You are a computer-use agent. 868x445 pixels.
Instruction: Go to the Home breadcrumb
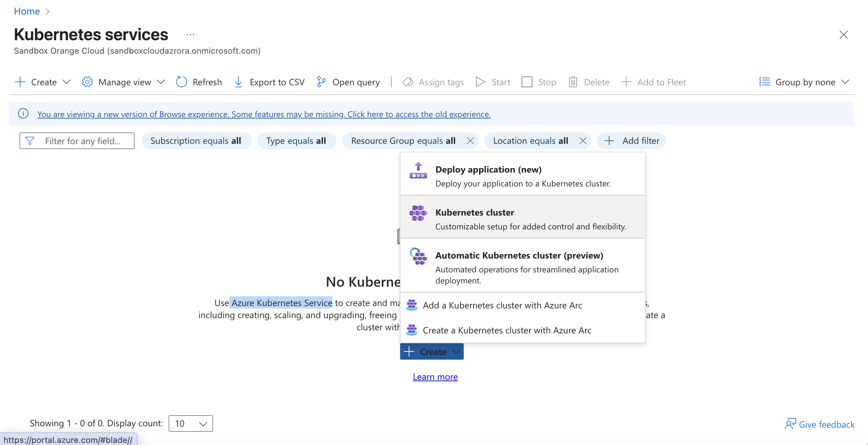pos(27,11)
